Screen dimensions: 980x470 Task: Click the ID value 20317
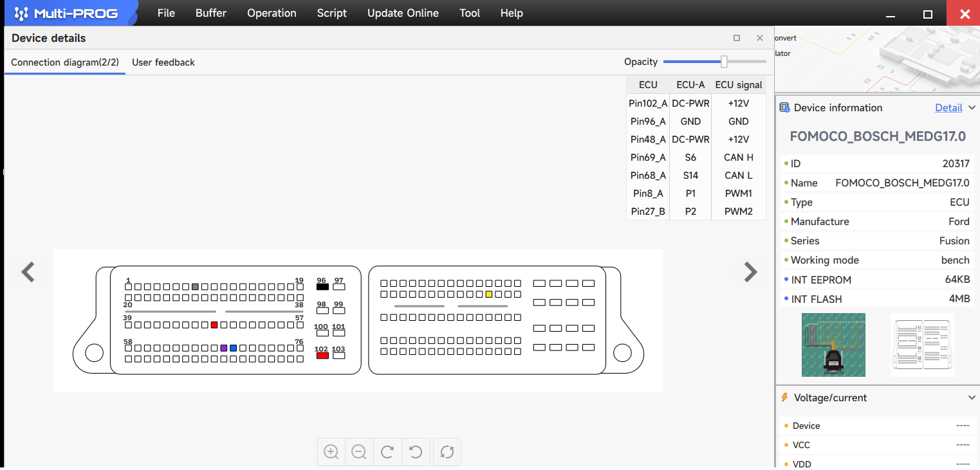click(956, 164)
